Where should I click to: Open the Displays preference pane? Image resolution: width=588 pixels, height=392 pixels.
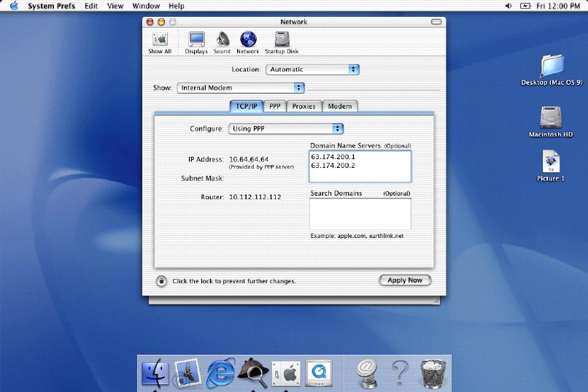pyautogui.click(x=196, y=43)
